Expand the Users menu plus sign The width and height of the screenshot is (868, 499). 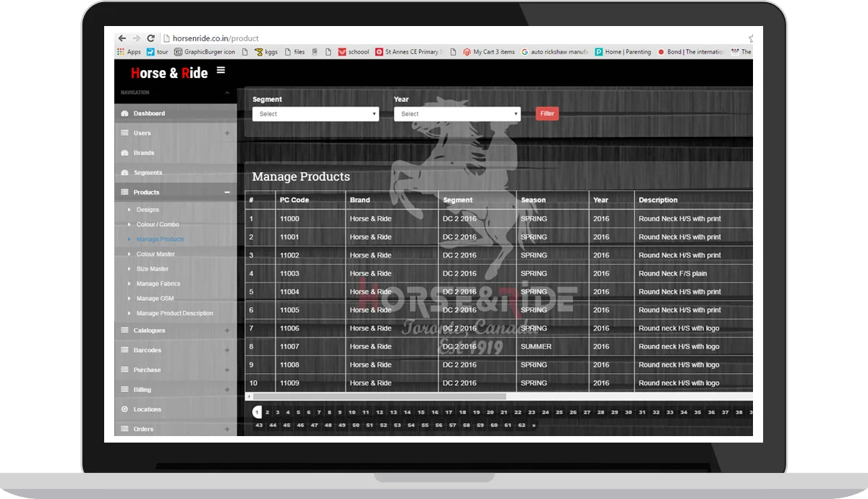coord(227,133)
